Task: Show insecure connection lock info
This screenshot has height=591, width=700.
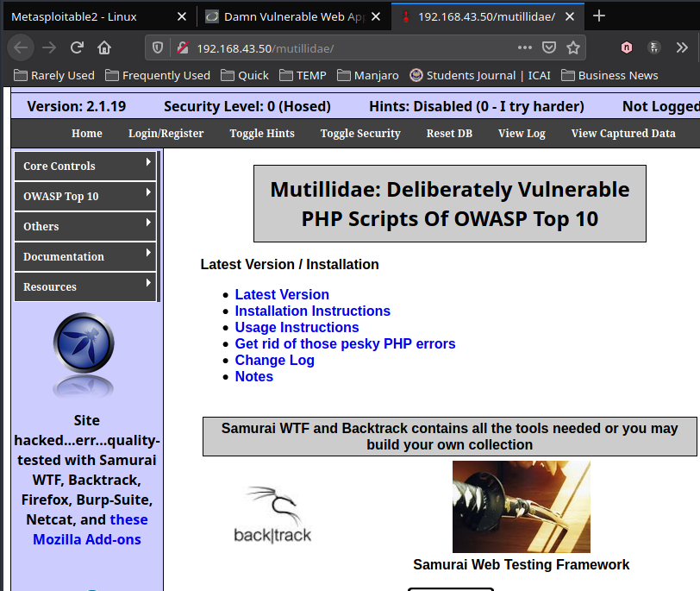Action: coord(182,47)
